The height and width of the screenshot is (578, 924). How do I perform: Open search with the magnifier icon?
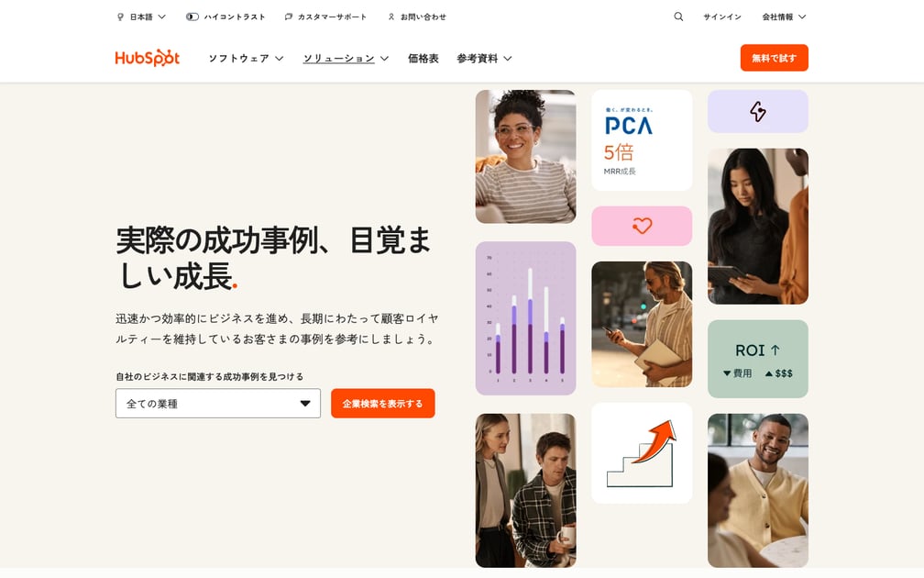point(678,17)
